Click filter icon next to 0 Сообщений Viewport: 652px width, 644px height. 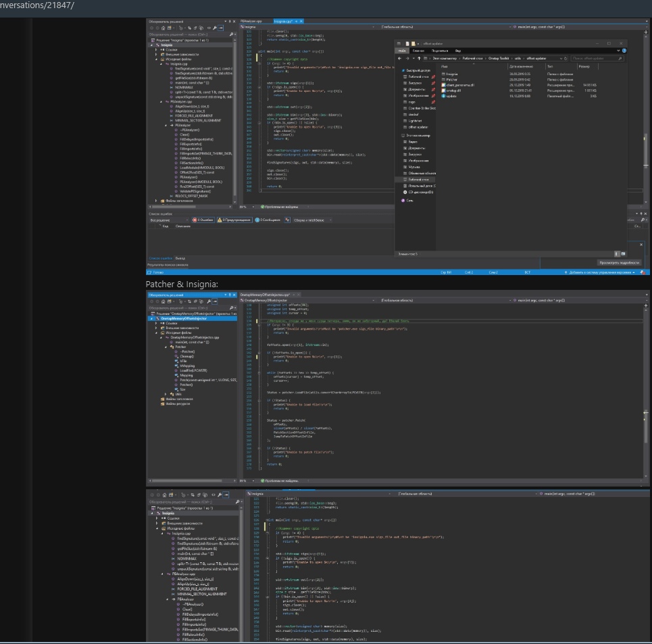pyautogui.click(x=287, y=220)
